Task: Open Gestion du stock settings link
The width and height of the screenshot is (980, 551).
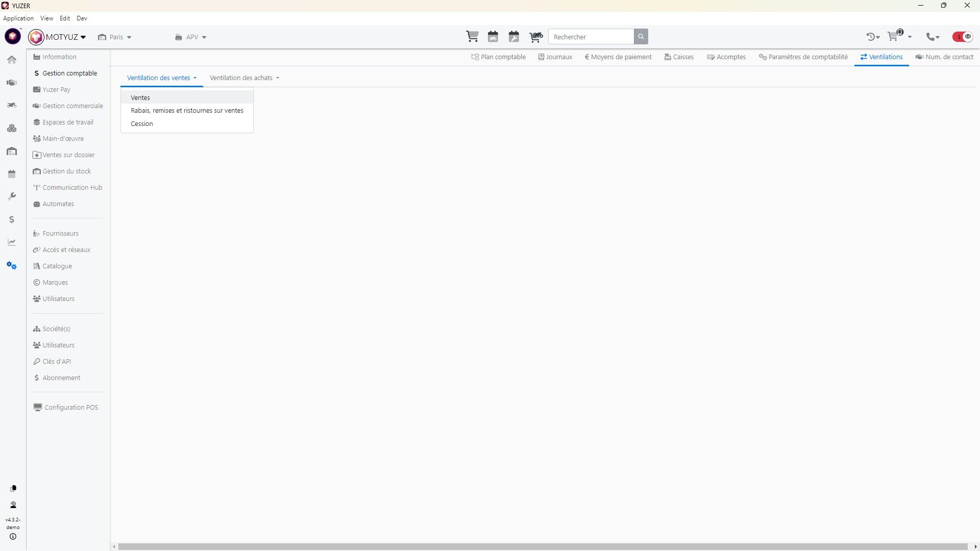Action: coord(66,171)
